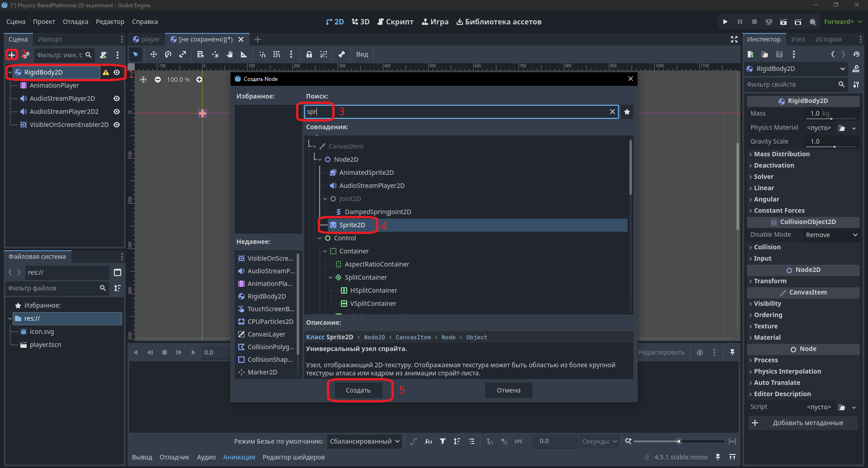Screen dimensions: 868x468
Task: Clear the node search field
Action: coord(613,112)
